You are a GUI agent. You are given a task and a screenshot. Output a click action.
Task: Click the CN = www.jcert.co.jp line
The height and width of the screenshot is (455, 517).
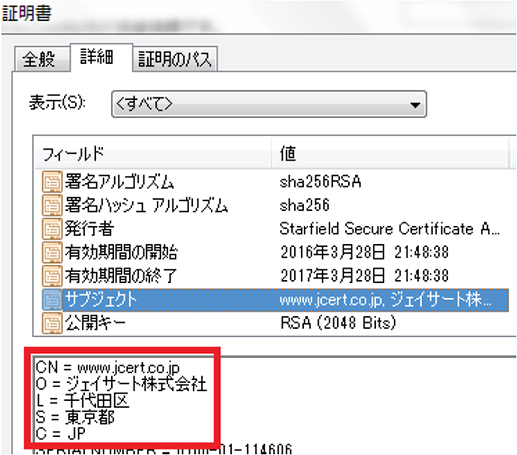[x=107, y=368]
